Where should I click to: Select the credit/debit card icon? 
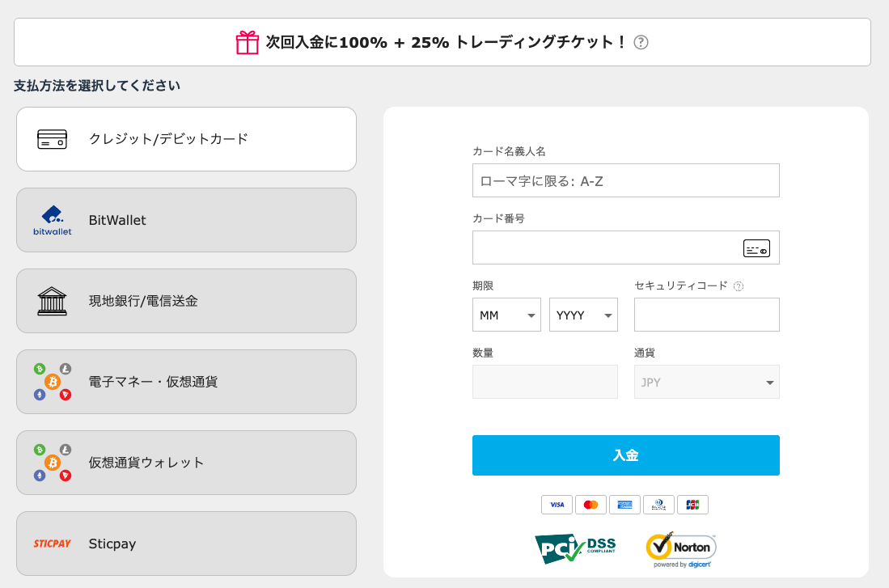pyautogui.click(x=51, y=138)
